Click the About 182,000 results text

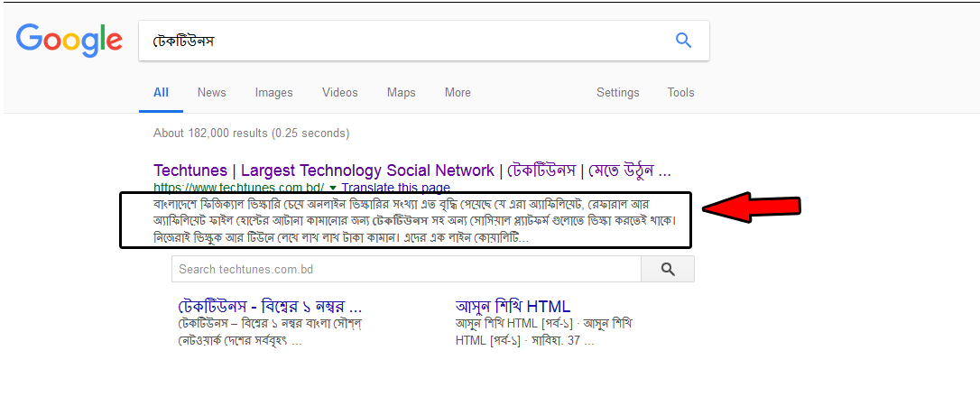[x=251, y=134]
